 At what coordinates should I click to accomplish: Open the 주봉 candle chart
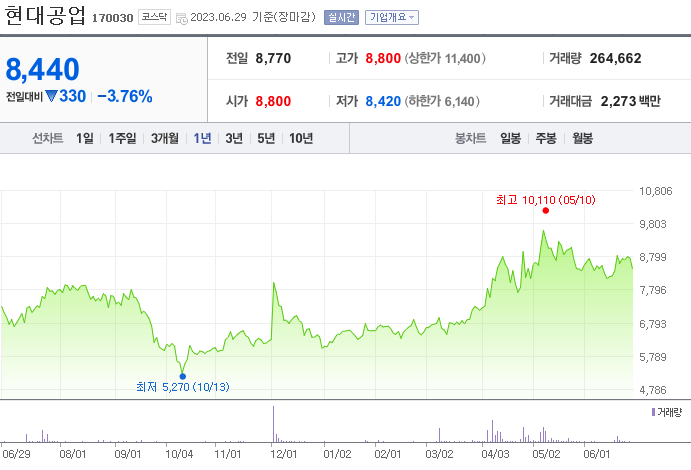point(546,138)
